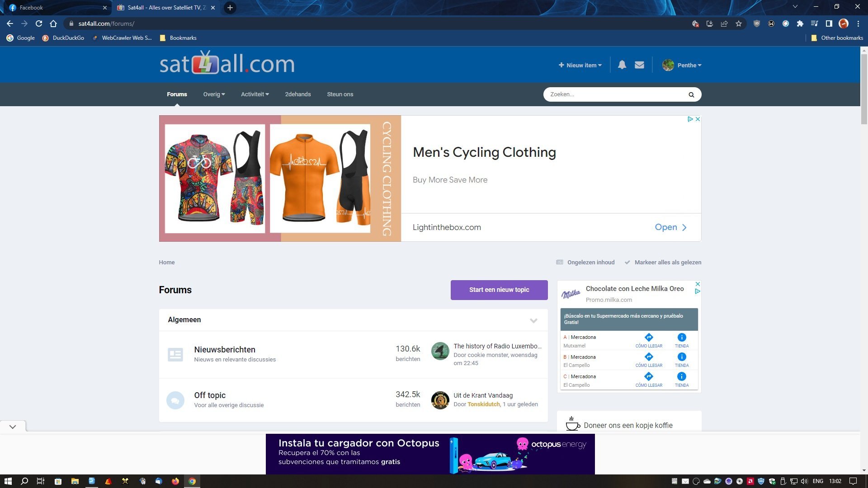Click the browser reload icon
This screenshot has height=488, width=868.
pyautogui.click(x=39, y=23)
